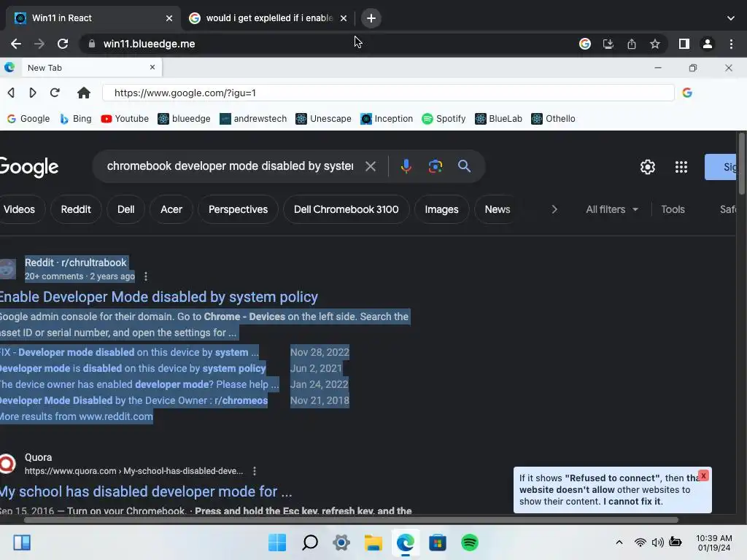Go back in outer Chrome browser
The image size is (747, 560).
coord(16,44)
